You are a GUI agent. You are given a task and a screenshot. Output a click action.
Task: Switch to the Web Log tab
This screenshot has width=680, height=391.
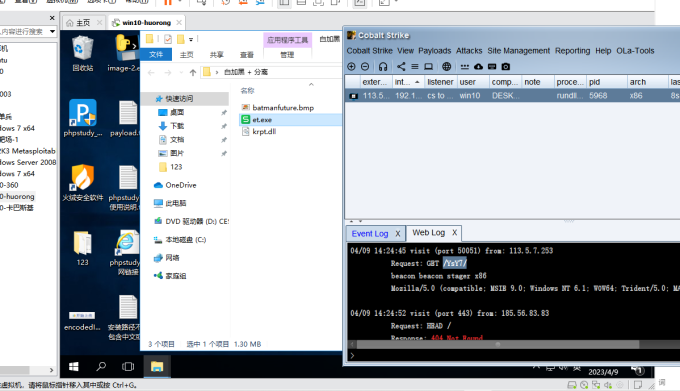click(428, 233)
